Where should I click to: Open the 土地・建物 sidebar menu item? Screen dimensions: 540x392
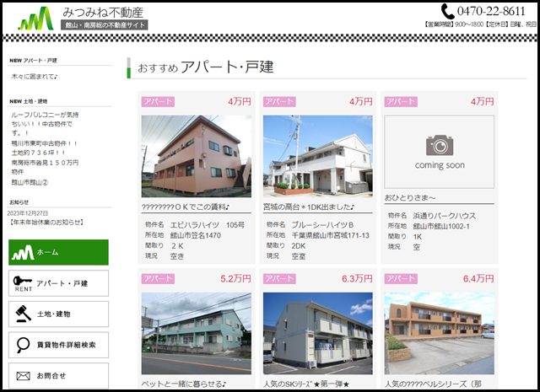pyautogui.click(x=58, y=314)
